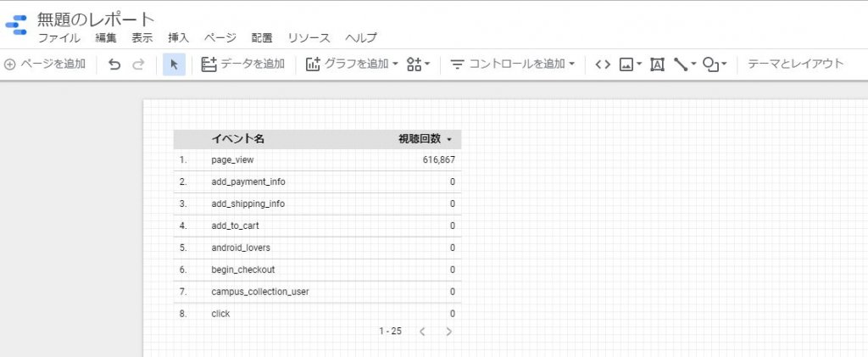
Task: Select the begin_checkout cell
Action: (243, 270)
